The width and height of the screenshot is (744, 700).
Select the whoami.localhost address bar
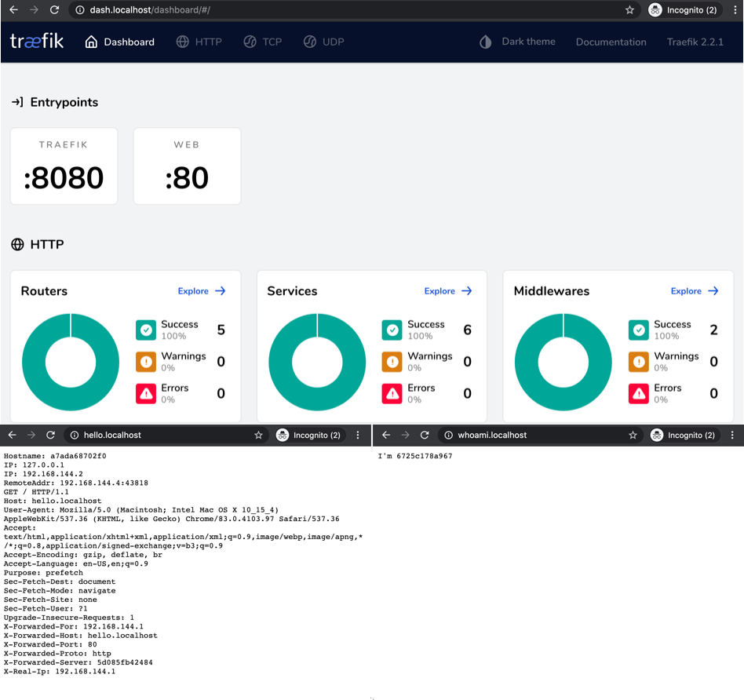coord(541,436)
